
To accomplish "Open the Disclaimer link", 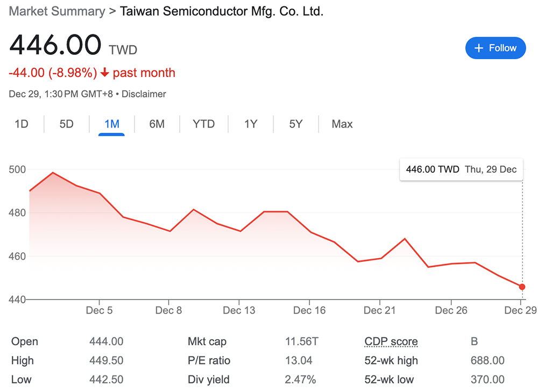I will click(144, 94).
